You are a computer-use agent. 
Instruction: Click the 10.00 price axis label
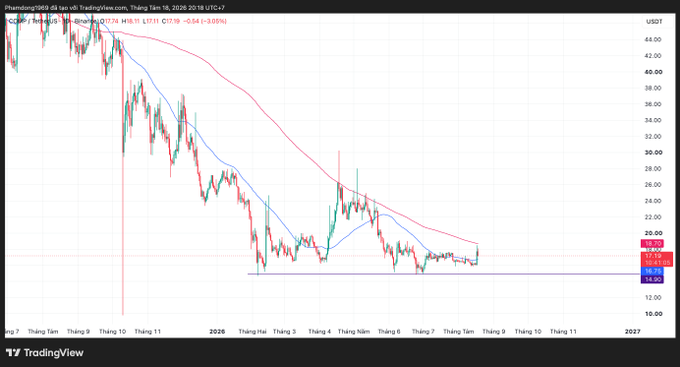(x=653, y=314)
